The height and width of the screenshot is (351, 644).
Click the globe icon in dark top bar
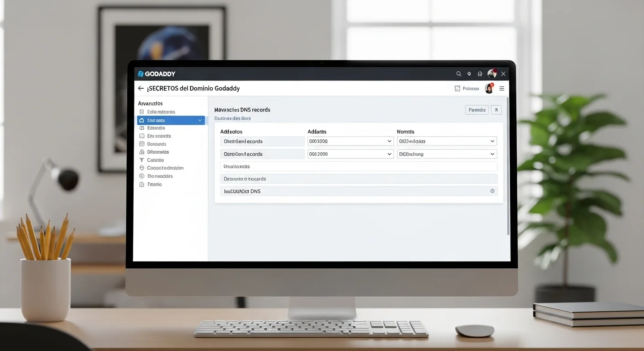click(x=480, y=74)
